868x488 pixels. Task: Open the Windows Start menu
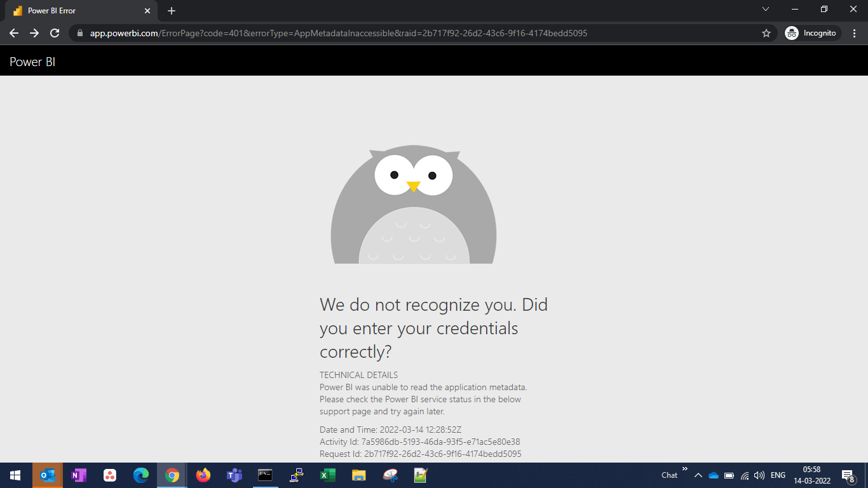point(15,475)
